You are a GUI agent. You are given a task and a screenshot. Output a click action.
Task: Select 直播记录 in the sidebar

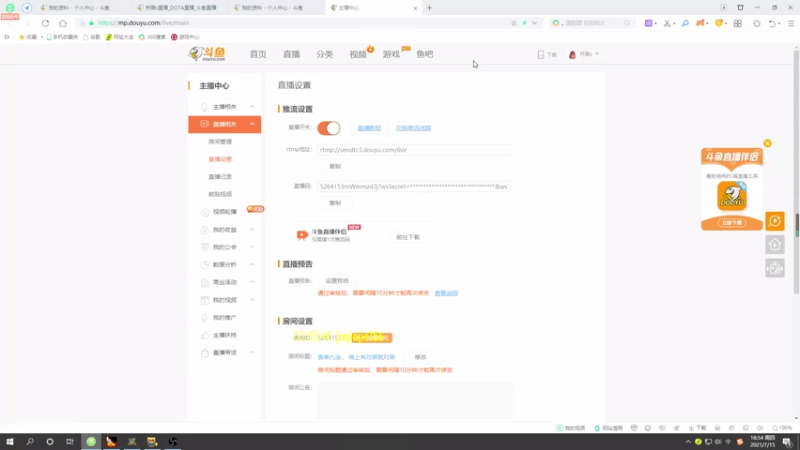[220, 177]
